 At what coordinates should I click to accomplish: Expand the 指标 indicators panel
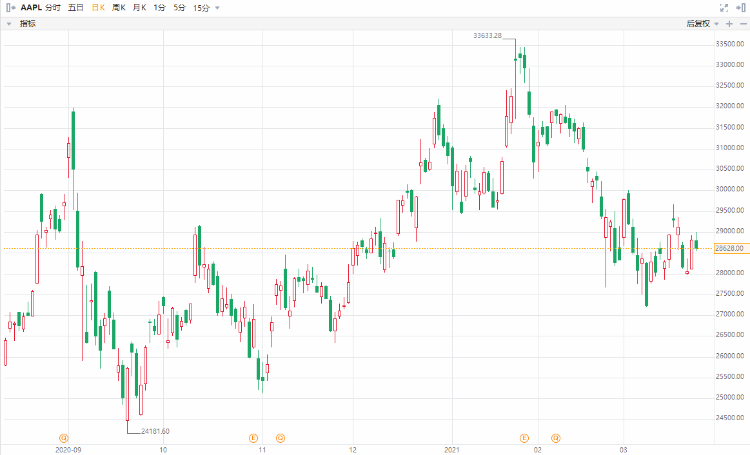(26, 23)
